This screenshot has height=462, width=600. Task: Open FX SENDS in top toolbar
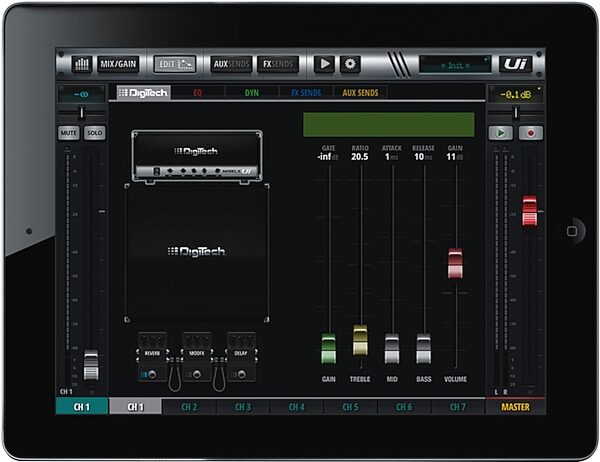tap(278, 64)
